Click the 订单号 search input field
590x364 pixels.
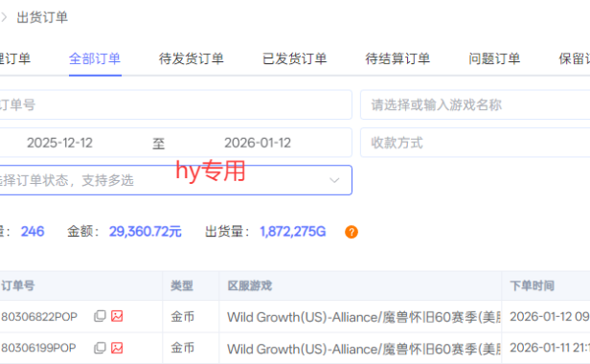[175, 104]
